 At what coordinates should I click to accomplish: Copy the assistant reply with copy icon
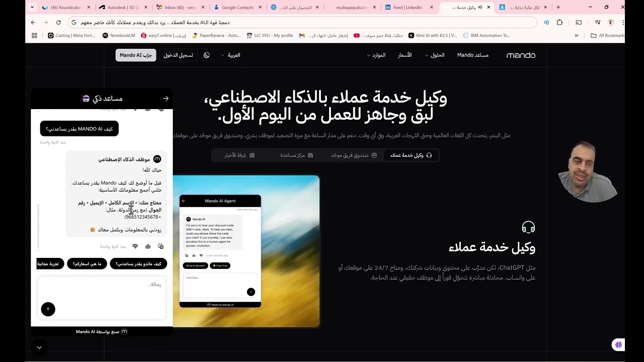point(160,246)
